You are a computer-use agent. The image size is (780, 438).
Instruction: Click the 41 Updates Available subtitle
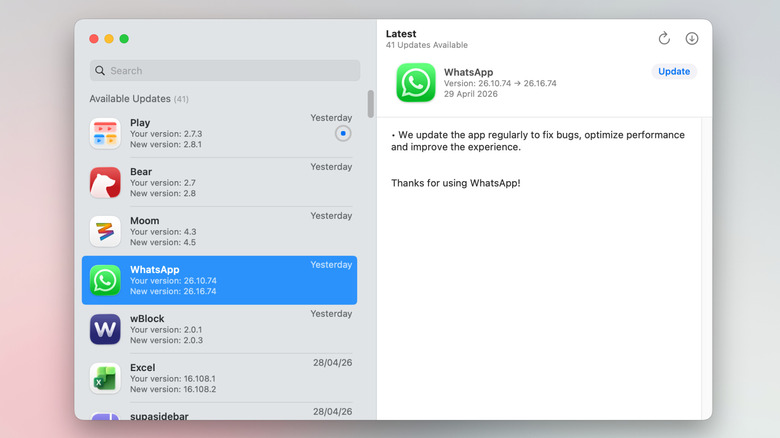[427, 45]
